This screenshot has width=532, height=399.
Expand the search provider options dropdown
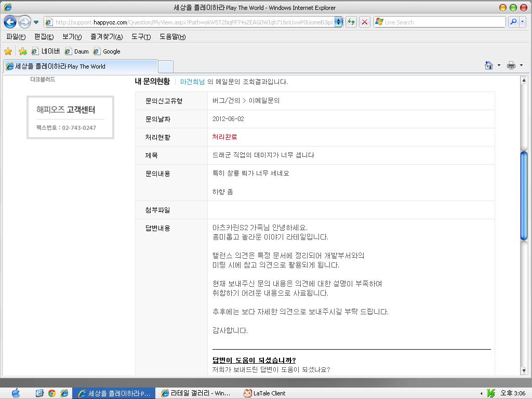tap(523, 22)
